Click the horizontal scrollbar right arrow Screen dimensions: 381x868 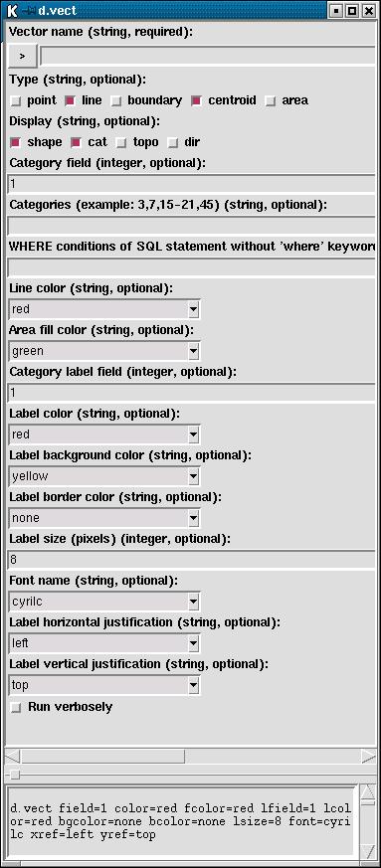pos(368,757)
